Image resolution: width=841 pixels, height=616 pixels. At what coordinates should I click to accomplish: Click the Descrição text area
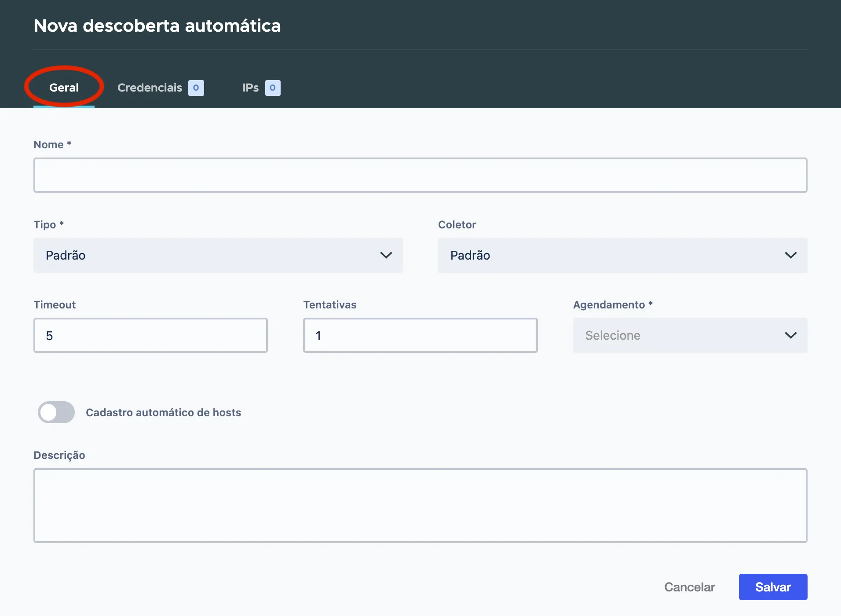420,506
